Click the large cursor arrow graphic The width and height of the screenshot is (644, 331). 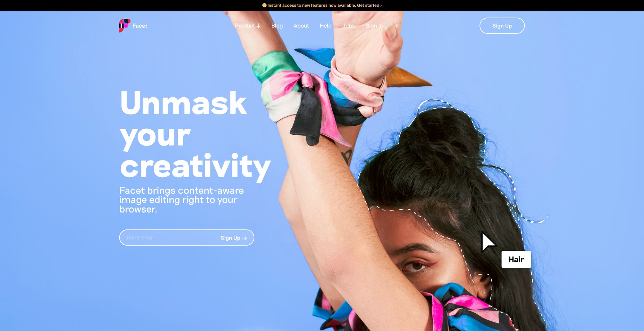pos(488,242)
